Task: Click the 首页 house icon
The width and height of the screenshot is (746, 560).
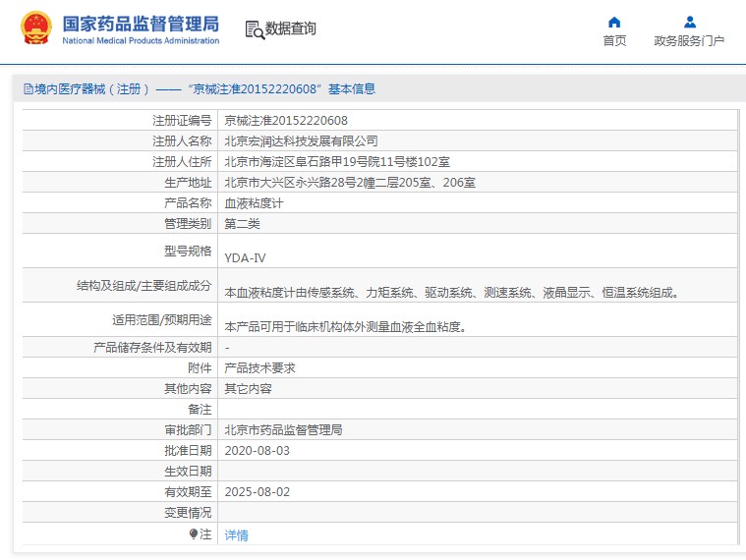Action: 614,22
